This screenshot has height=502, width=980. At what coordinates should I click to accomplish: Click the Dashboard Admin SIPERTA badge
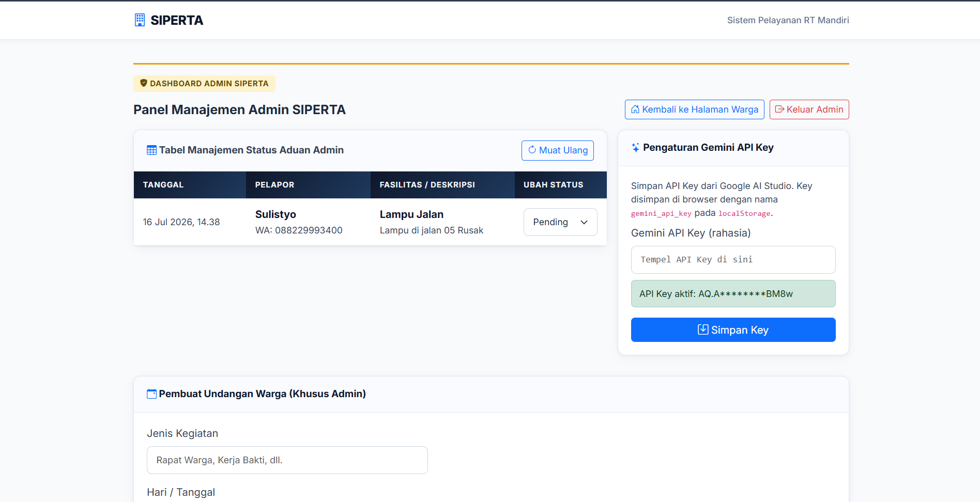coord(204,84)
